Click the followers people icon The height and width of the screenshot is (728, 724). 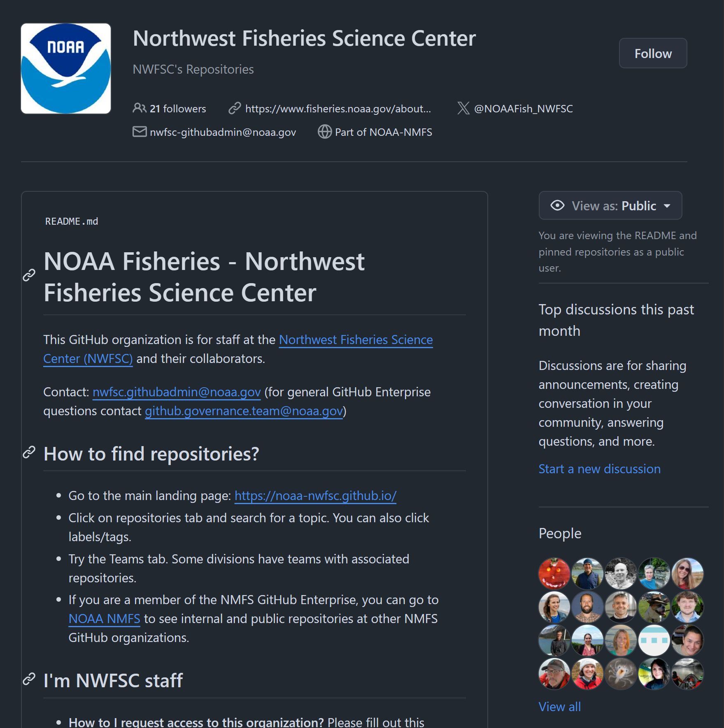pos(139,108)
